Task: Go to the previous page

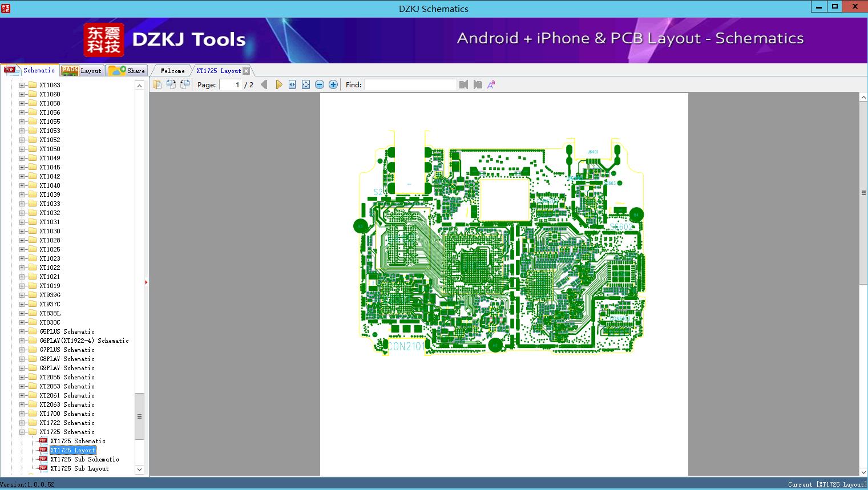Action: [264, 84]
